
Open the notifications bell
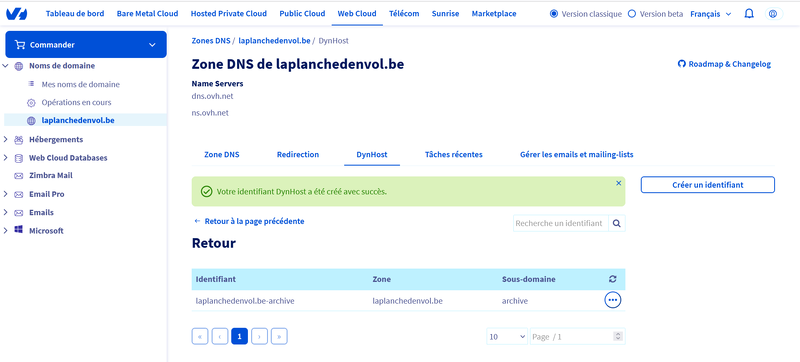pyautogui.click(x=749, y=14)
